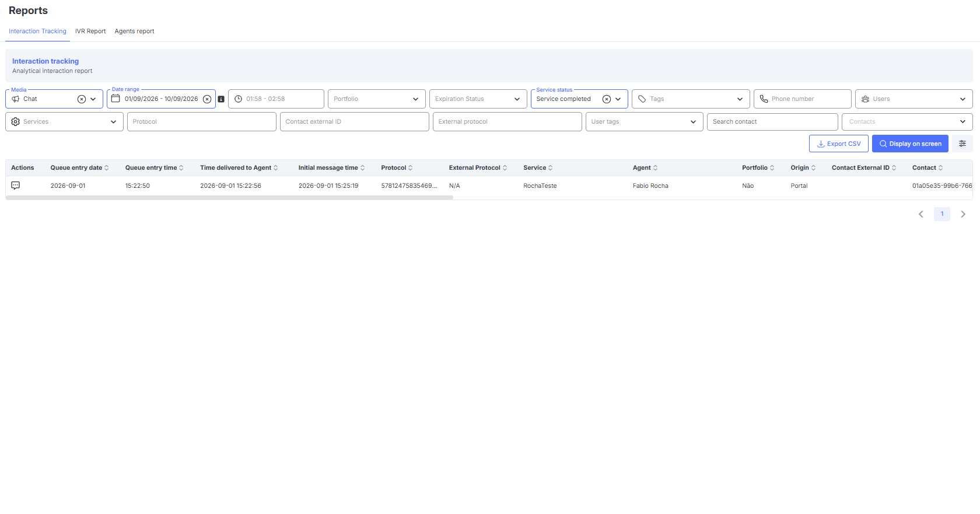Screen dimensions: 980x514
Task: Click the horizontal scrollbar under the table
Action: [229, 198]
